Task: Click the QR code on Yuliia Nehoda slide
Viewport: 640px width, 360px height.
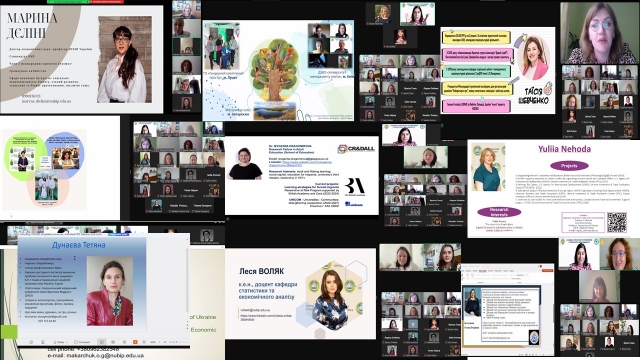Action: click(616, 222)
